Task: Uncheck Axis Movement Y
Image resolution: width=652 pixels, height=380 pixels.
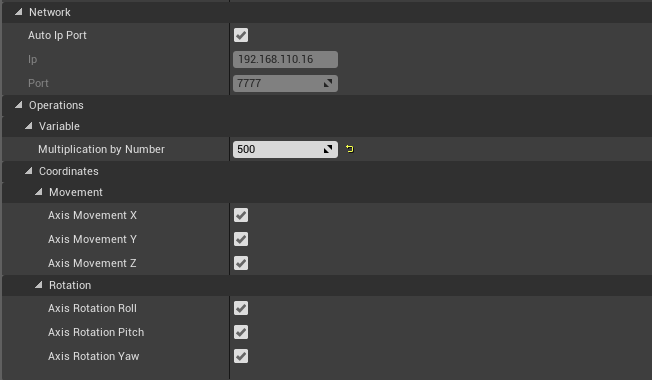Action: 241,239
